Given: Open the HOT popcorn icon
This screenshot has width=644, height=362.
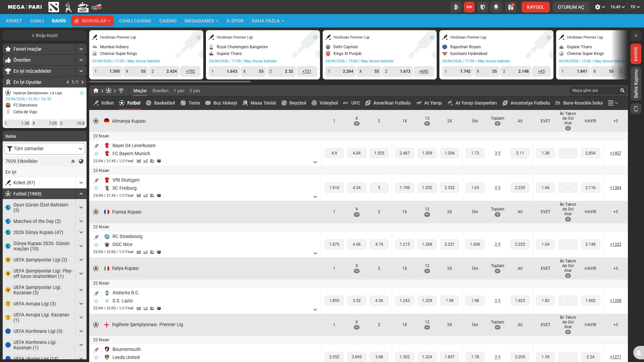Looking at the screenshot, I should 83,7.
